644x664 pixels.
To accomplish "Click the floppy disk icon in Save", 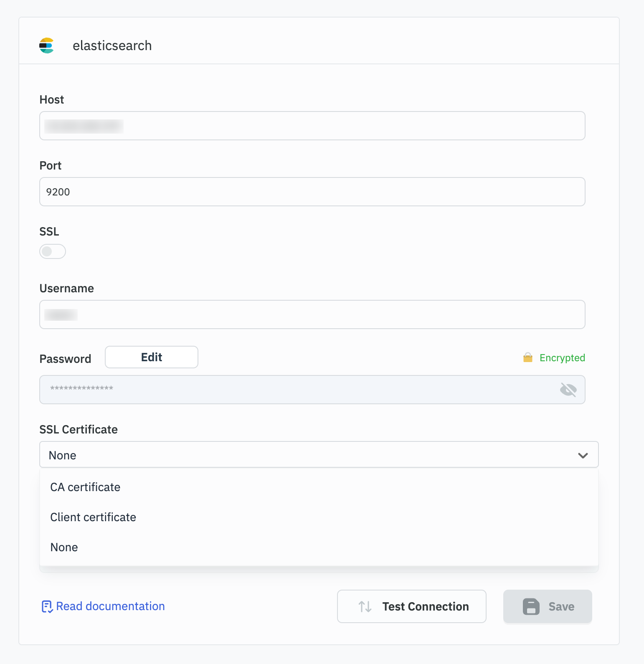I will point(531,606).
